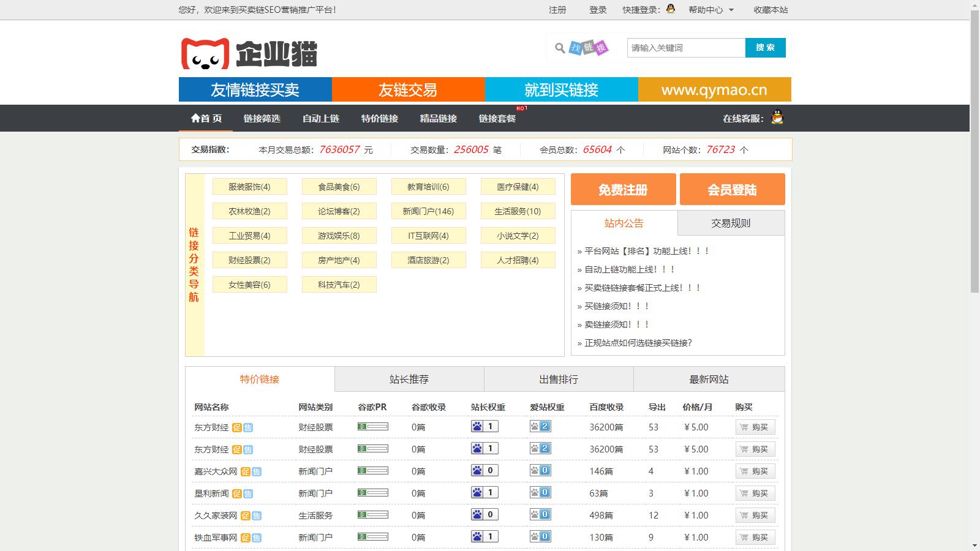The image size is (980, 551).
Task: Open the 链接套餐 hot menu item
Action: click(497, 119)
